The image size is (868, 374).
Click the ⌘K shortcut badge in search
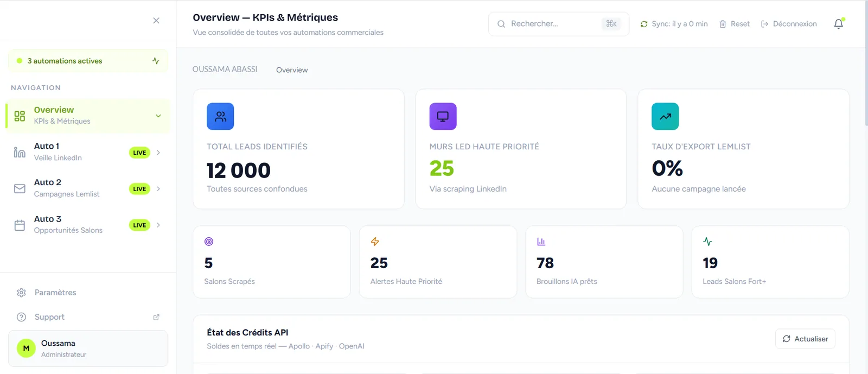pos(611,24)
